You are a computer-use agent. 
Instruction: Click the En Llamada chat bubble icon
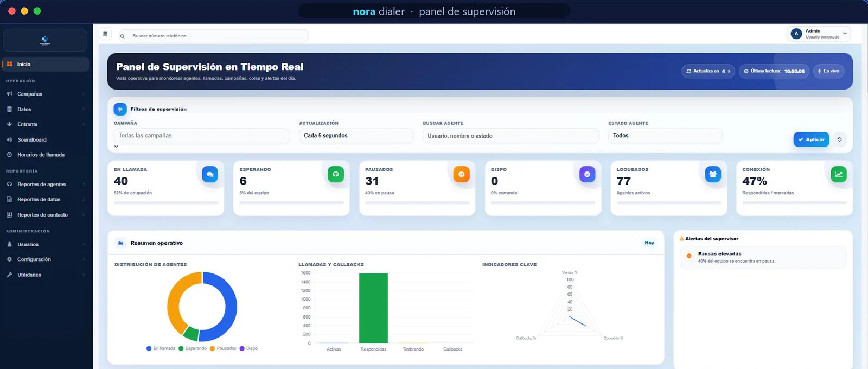[210, 174]
